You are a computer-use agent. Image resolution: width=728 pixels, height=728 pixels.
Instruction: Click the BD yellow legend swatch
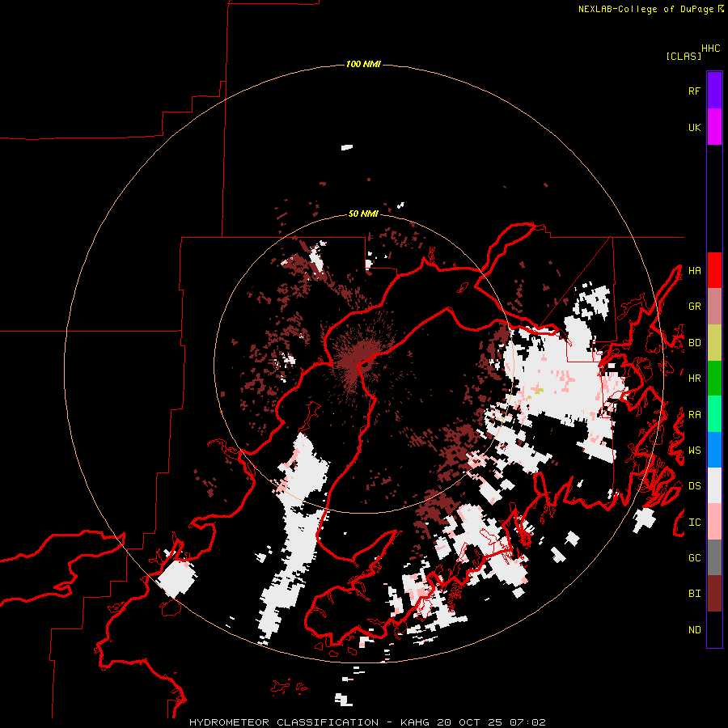pos(714,343)
